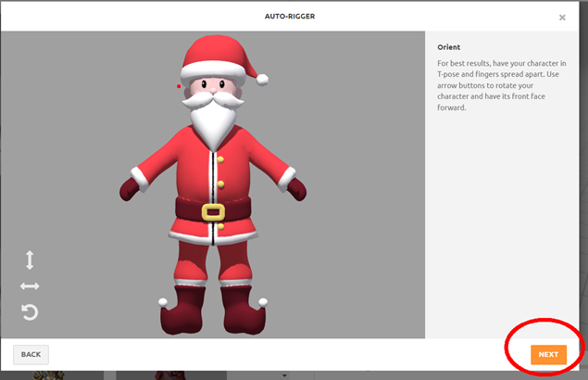This screenshot has width=588, height=380.
Task: Click the "Orient" heading in the side panel
Action: [x=448, y=46]
